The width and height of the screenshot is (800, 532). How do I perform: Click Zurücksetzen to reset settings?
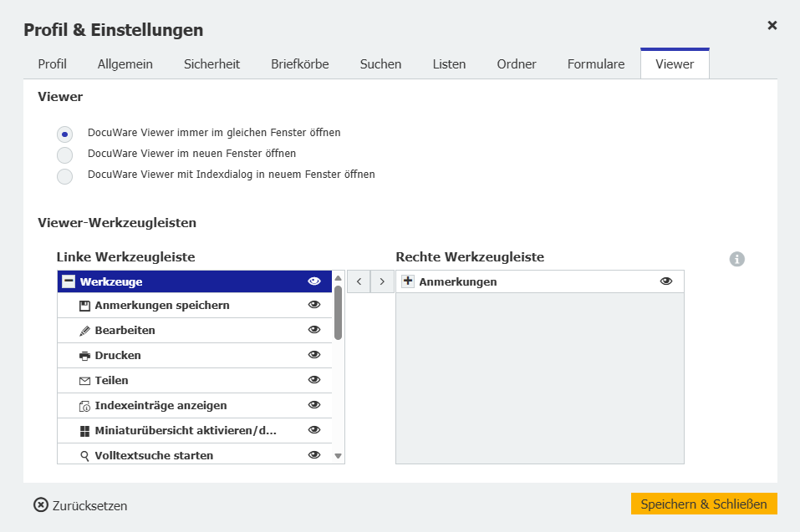tap(81, 505)
